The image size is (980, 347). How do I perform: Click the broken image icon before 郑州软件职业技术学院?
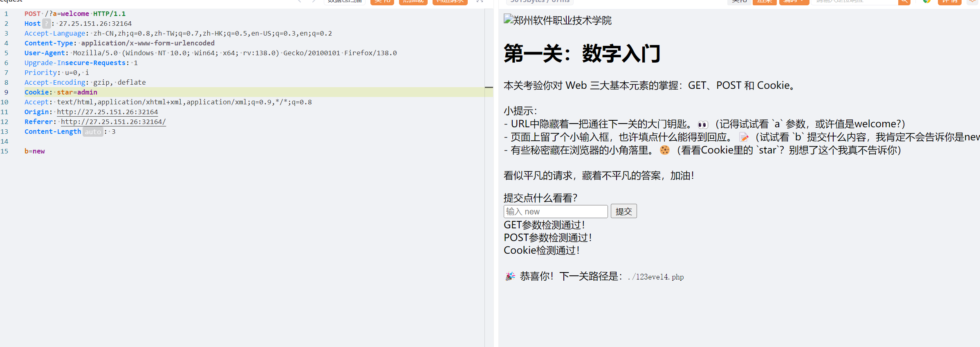(x=508, y=19)
